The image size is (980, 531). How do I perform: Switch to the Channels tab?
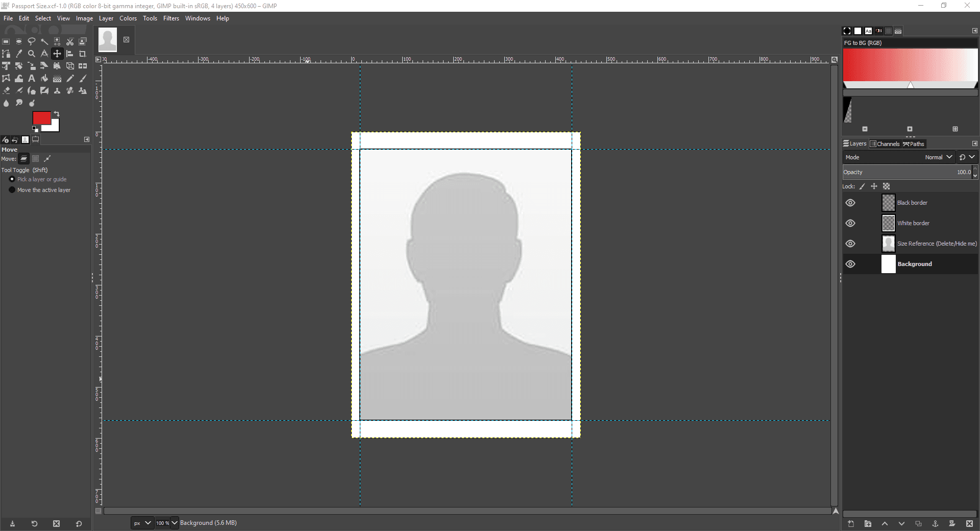pos(886,143)
